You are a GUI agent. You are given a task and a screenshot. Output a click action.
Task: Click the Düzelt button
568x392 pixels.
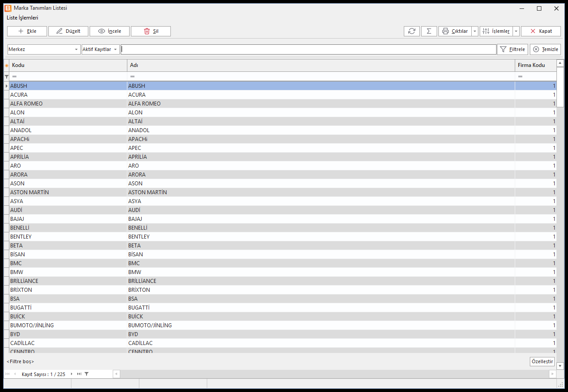point(68,31)
